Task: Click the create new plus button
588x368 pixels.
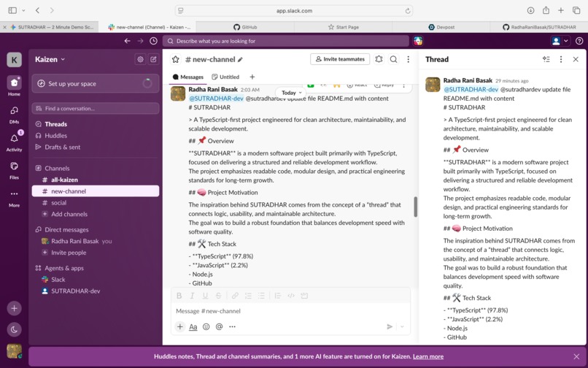Action: tap(15, 308)
